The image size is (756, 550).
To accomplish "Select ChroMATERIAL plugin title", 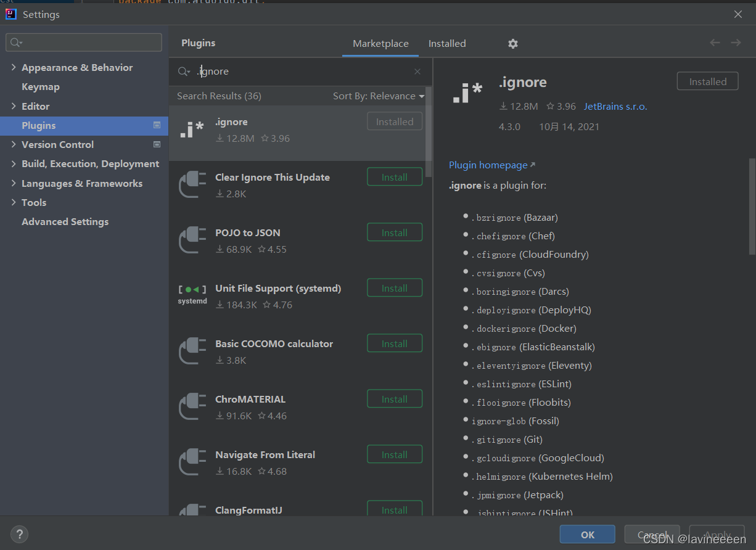I will pyautogui.click(x=250, y=400).
